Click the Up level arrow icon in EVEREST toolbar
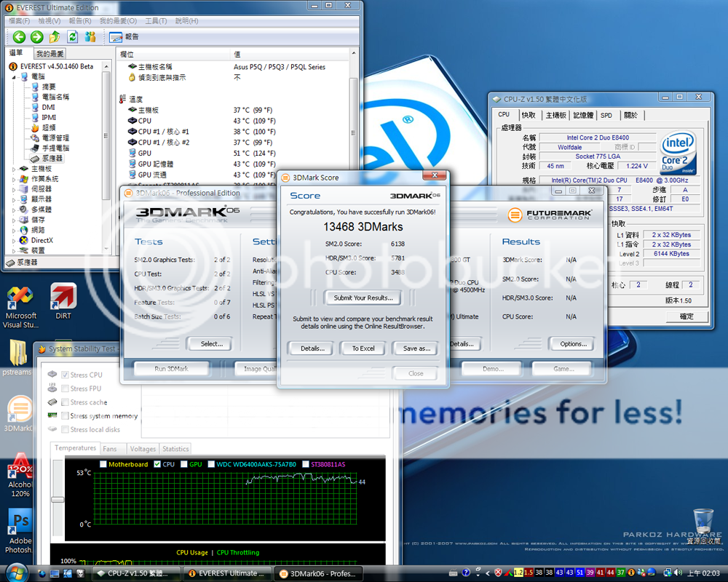Viewport: 728px width, 582px height. 55,36
